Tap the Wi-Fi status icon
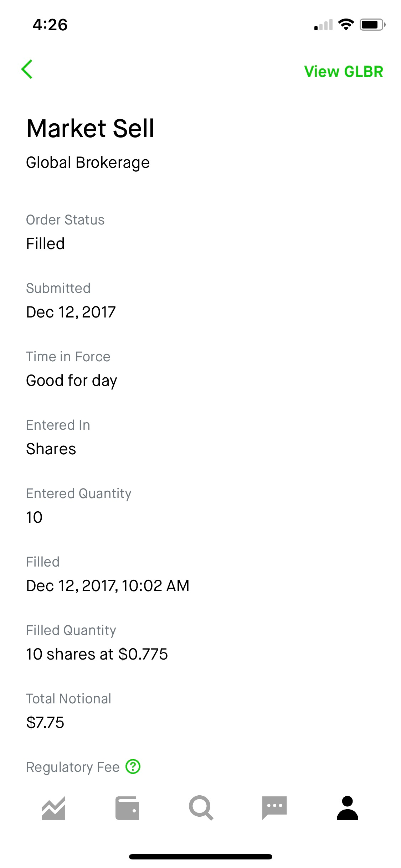Screen dimensions: 401x868 (x=345, y=25)
